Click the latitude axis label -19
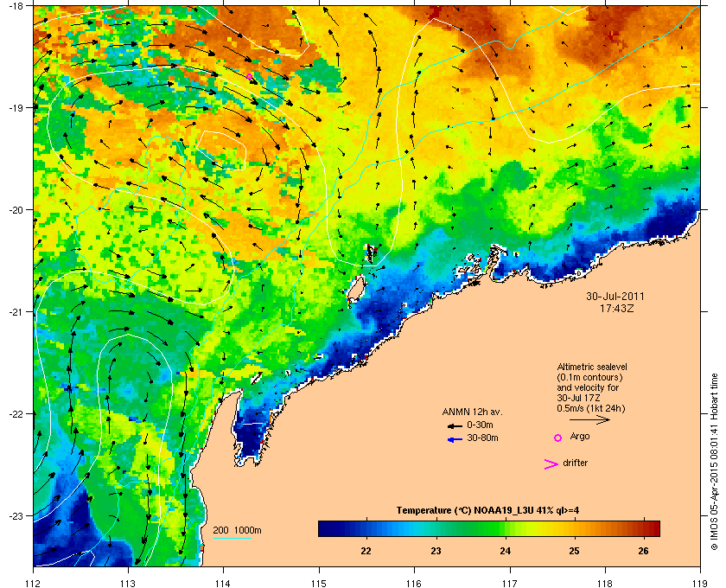This screenshot has width=726, height=588. pos(16,108)
